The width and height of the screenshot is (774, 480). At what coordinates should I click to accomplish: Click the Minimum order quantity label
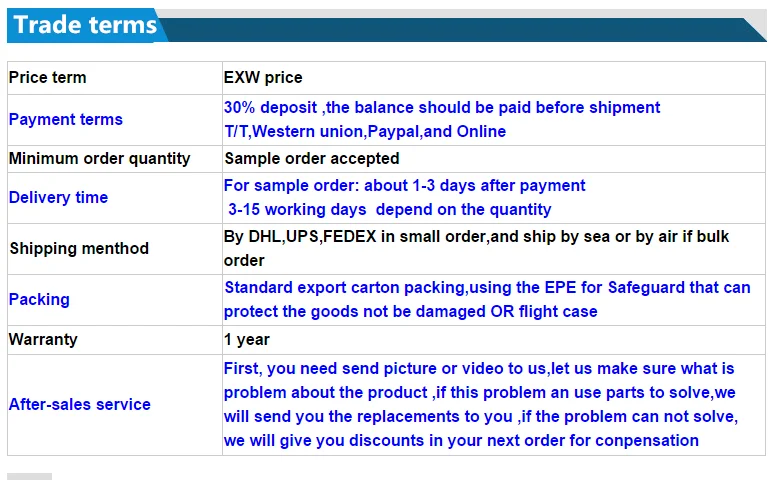coord(99,158)
